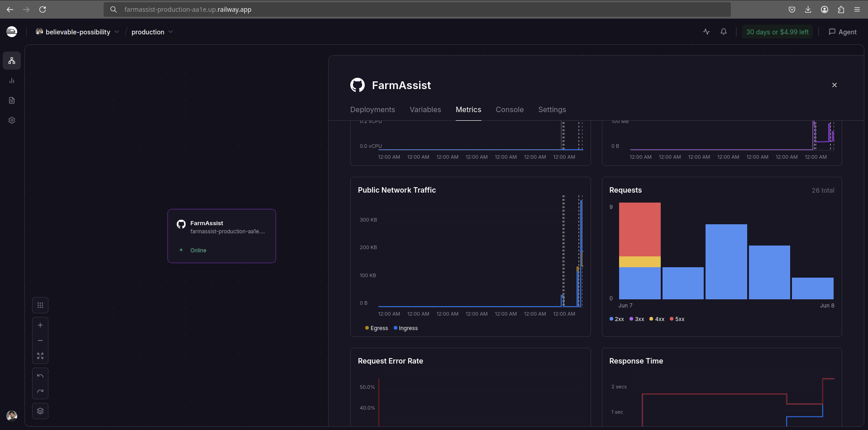Select the Metrics tab
Image resolution: width=868 pixels, height=430 pixels.
[x=468, y=109]
